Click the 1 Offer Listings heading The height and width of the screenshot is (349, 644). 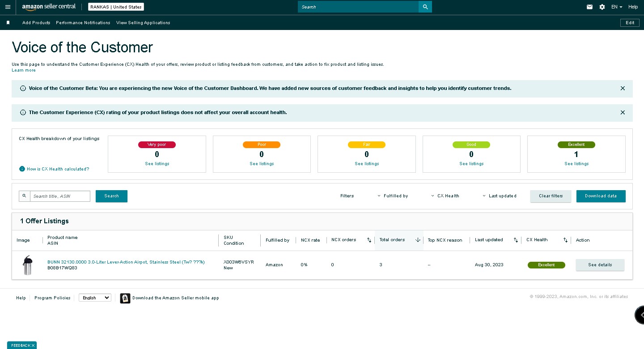44,221
